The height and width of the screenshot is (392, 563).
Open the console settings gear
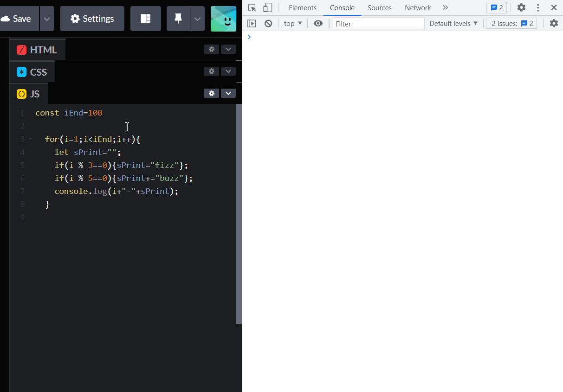pyautogui.click(x=554, y=23)
